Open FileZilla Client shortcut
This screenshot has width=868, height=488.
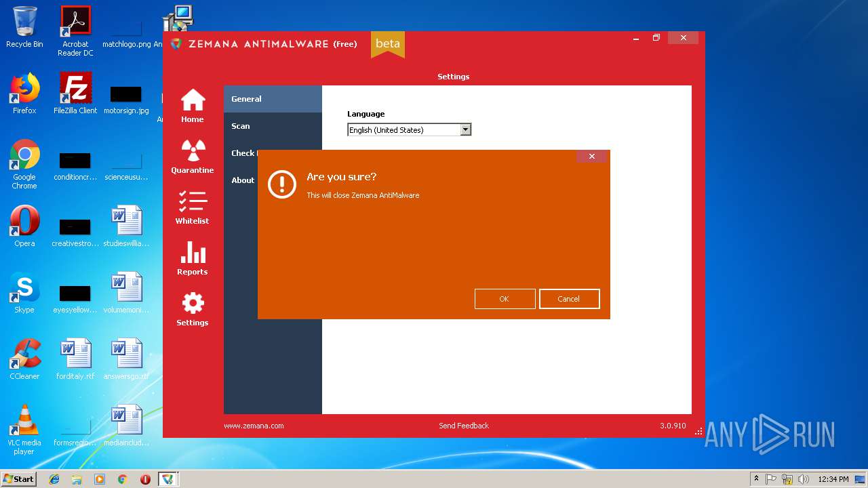coord(75,94)
